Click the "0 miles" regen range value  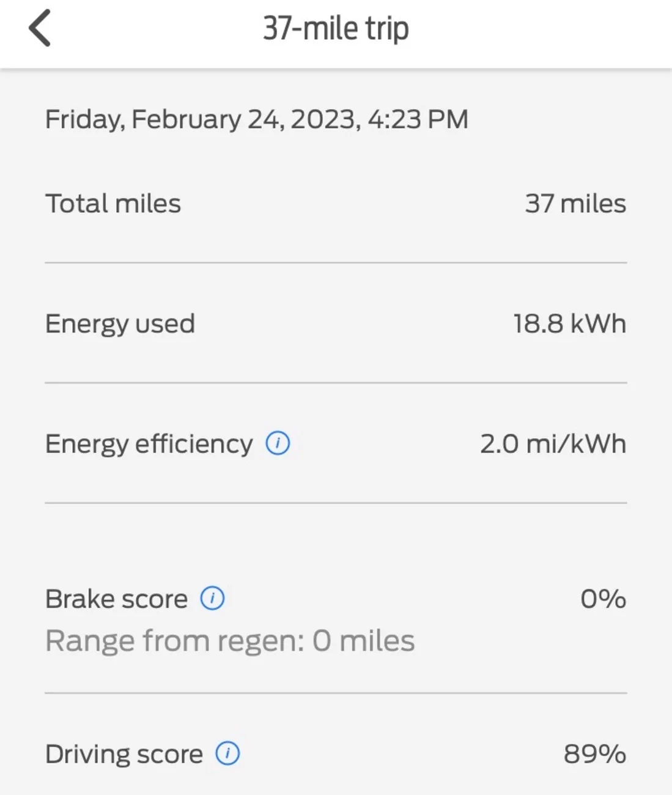pyautogui.click(x=363, y=641)
